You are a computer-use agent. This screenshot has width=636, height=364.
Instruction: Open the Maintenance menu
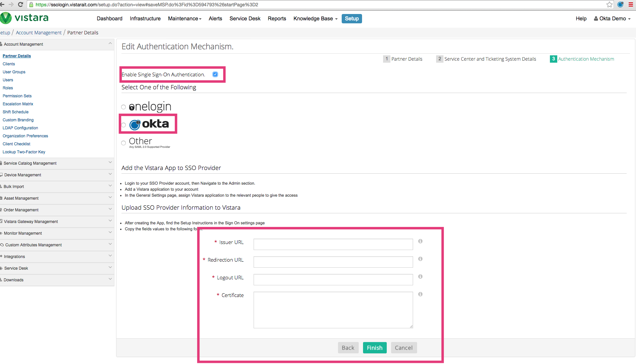185,19
